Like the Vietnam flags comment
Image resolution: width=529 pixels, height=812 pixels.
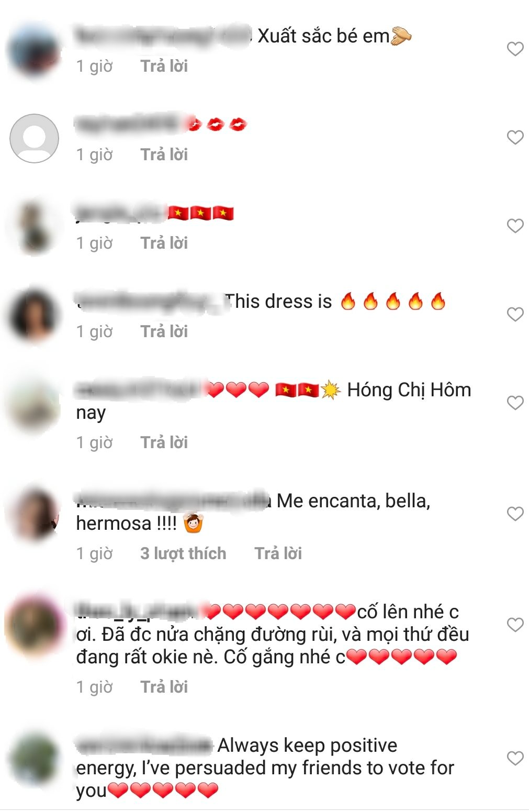click(515, 226)
